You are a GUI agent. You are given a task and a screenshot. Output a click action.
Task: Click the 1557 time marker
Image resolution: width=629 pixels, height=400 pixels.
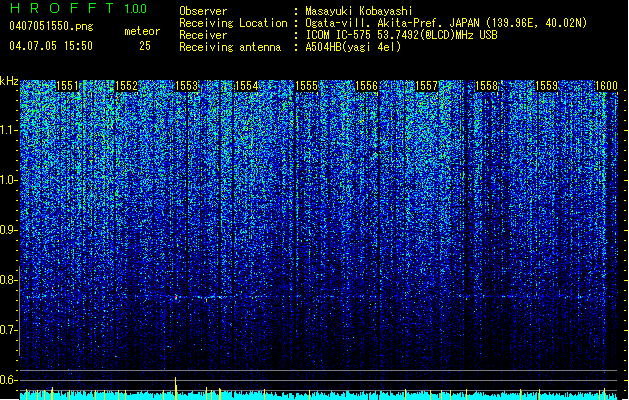coord(426,86)
